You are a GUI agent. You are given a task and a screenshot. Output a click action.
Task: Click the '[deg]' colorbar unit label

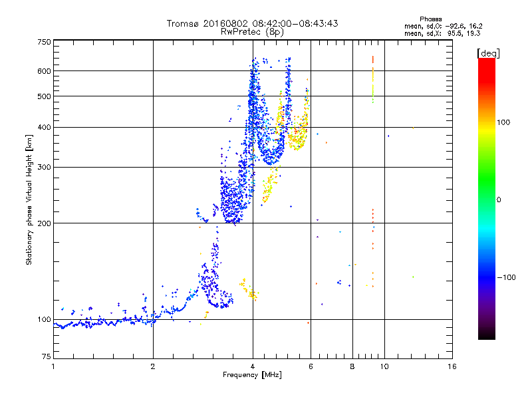coord(488,54)
